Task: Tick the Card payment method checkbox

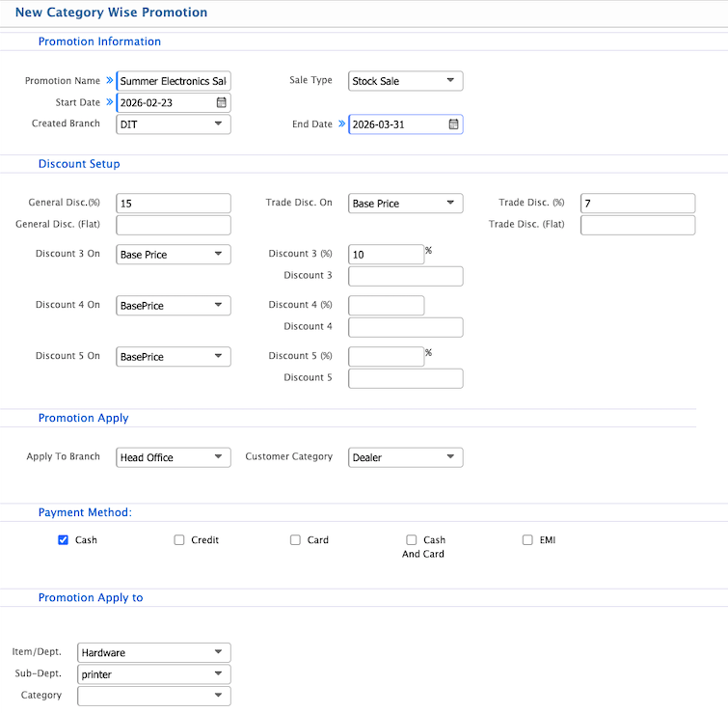Action: coord(296,540)
